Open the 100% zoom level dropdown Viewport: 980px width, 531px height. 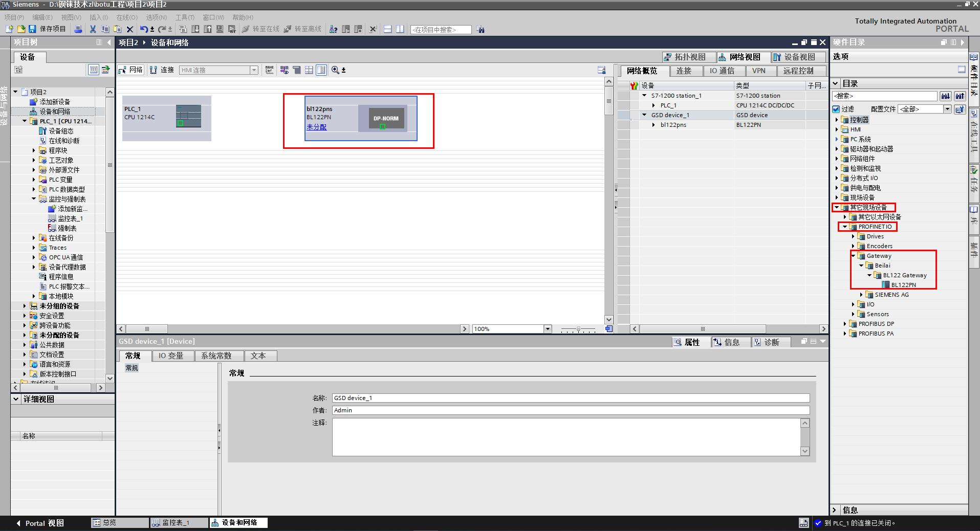point(548,329)
